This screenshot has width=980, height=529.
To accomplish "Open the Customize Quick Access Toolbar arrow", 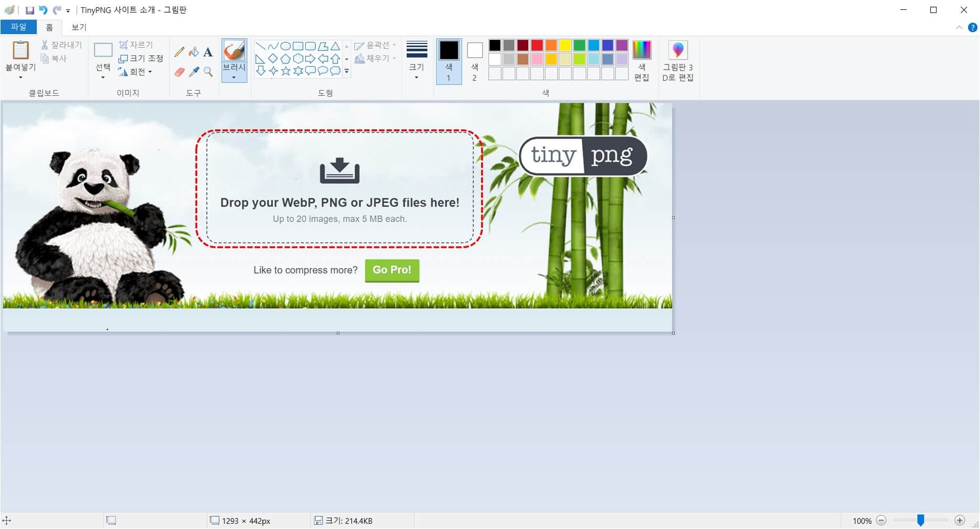I will [68, 10].
